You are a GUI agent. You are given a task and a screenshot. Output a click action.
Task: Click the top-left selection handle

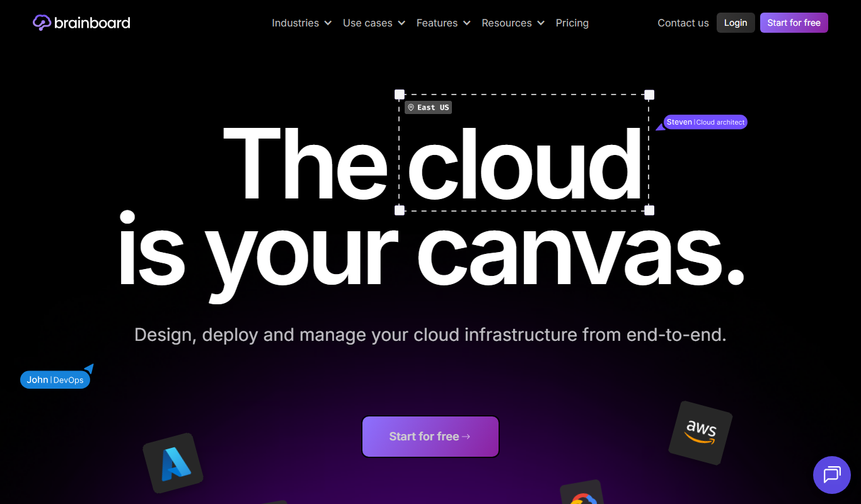pyautogui.click(x=400, y=94)
